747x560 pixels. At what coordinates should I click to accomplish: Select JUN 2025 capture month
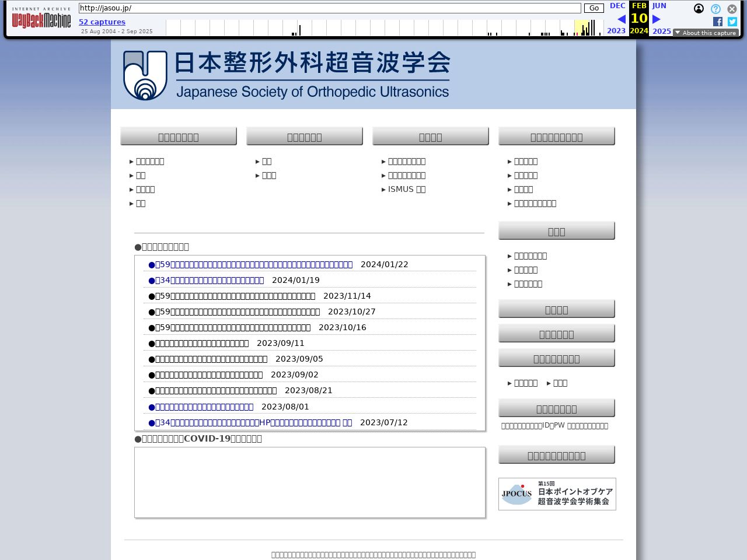659,6
